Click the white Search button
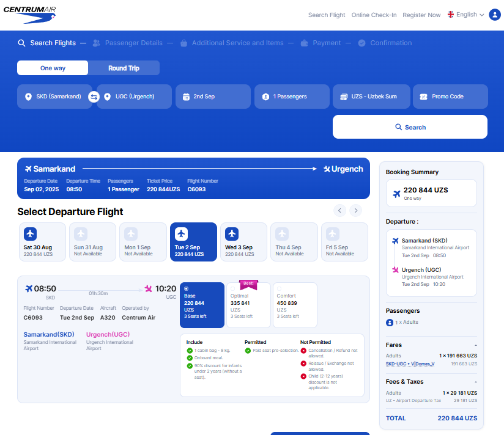Image resolution: width=504 pixels, height=435 pixels. (410, 127)
